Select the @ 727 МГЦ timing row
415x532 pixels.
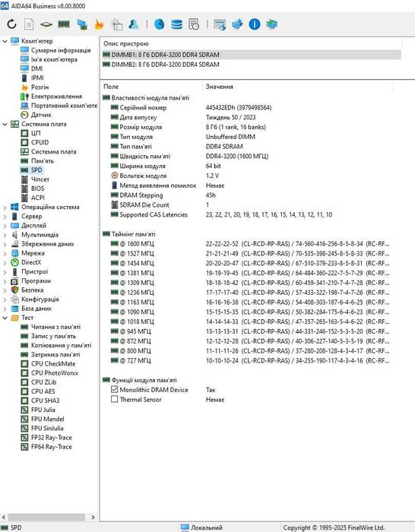pos(251,360)
